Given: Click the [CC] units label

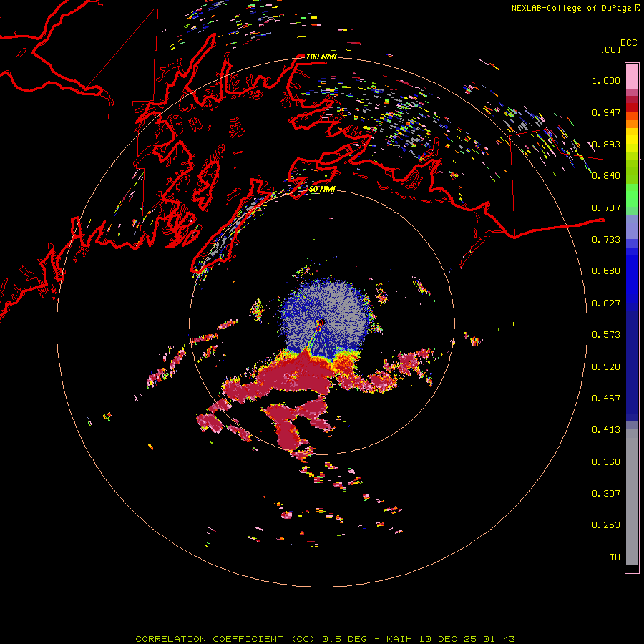Looking at the screenshot, I should pyautogui.click(x=610, y=49).
